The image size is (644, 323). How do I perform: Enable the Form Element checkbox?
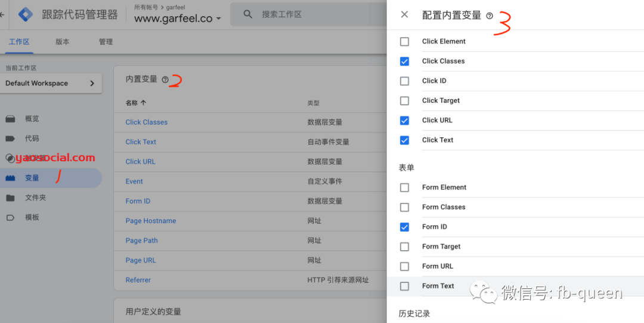404,187
